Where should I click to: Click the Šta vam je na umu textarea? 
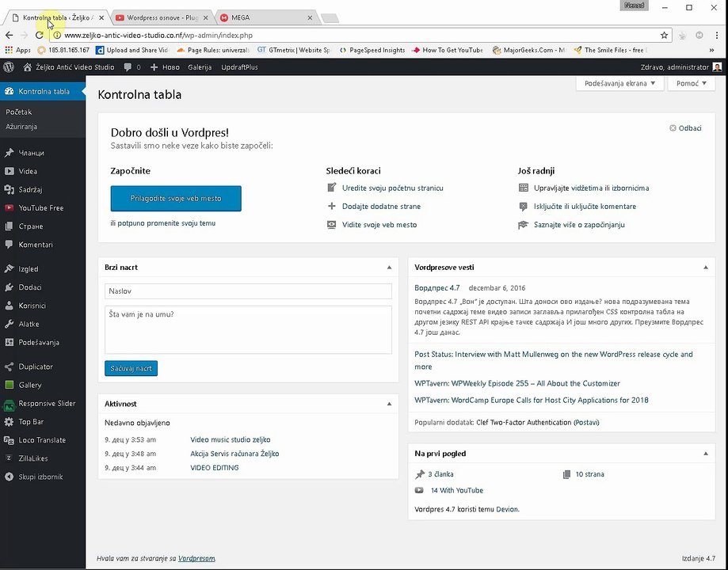pos(249,330)
